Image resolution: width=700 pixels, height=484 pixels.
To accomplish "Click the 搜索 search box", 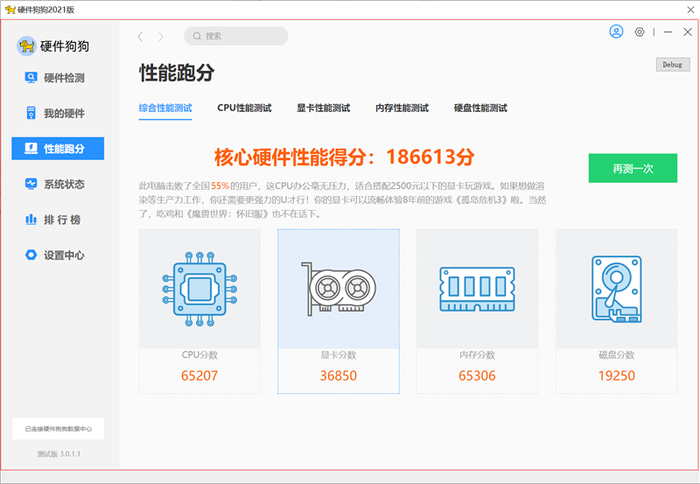I will (236, 36).
